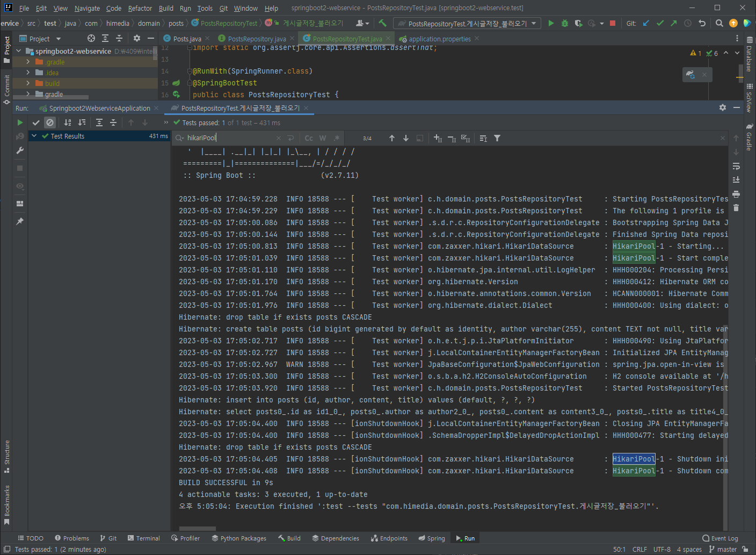
Task: Click UTF-8 encoding in status bar
Action: [x=662, y=549]
